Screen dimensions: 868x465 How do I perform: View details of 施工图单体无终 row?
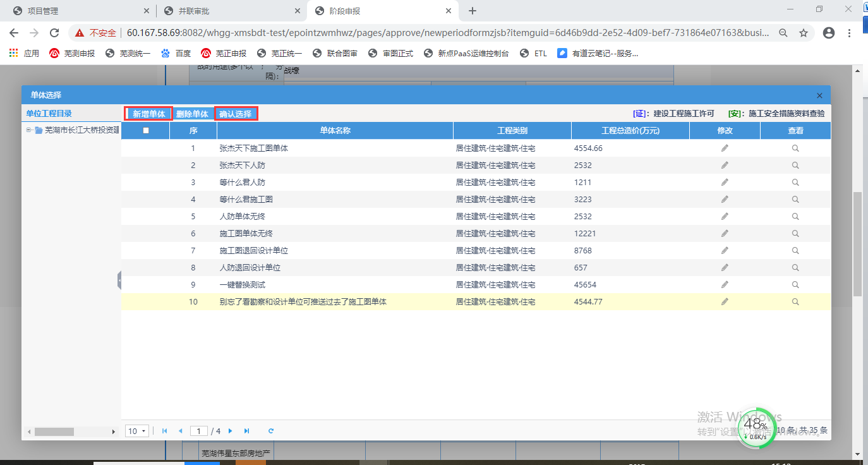pos(795,233)
